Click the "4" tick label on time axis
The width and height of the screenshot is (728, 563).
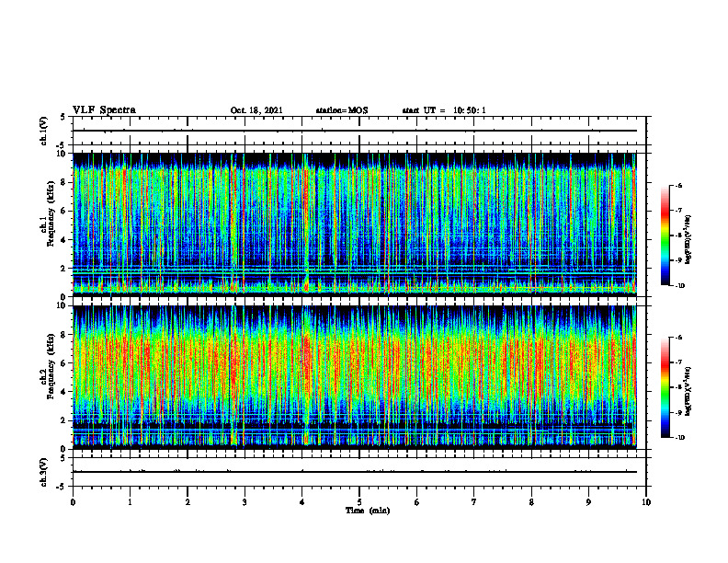(302, 502)
